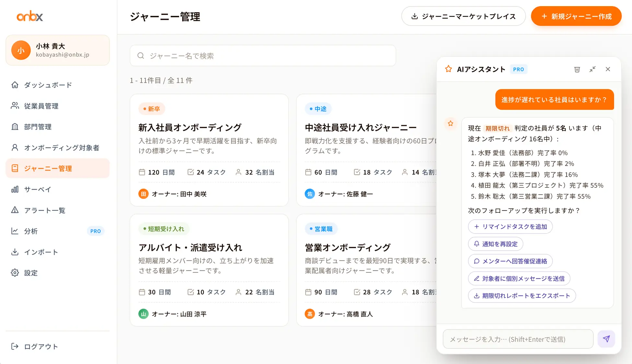Image resolution: width=632 pixels, height=364 pixels.
Task: Click リマインドタスクを追加 chip
Action: [x=510, y=227]
